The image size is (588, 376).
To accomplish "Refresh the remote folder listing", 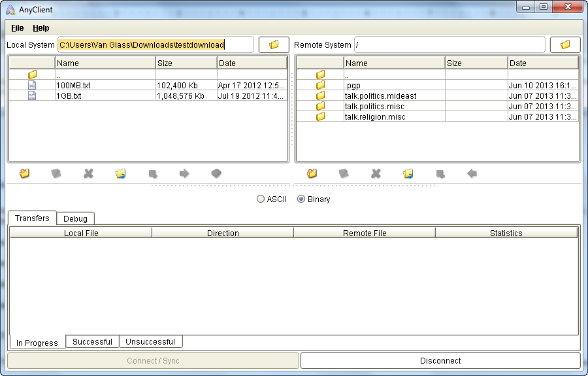I will pos(408,174).
